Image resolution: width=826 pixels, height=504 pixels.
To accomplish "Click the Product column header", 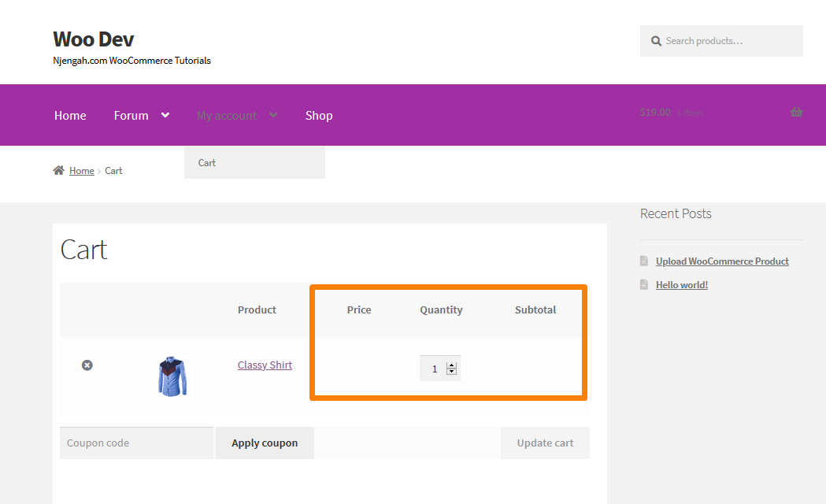I will coord(257,309).
